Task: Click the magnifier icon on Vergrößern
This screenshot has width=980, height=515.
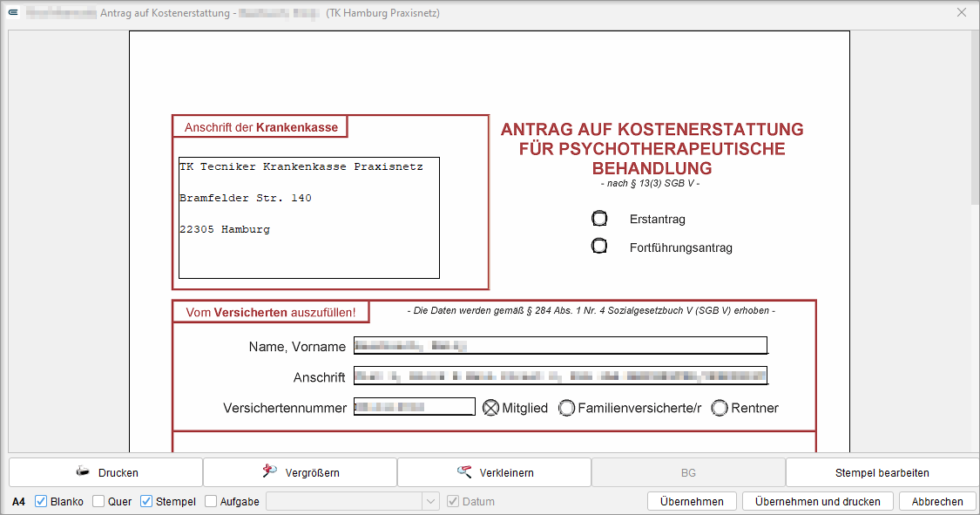Action: 269,471
